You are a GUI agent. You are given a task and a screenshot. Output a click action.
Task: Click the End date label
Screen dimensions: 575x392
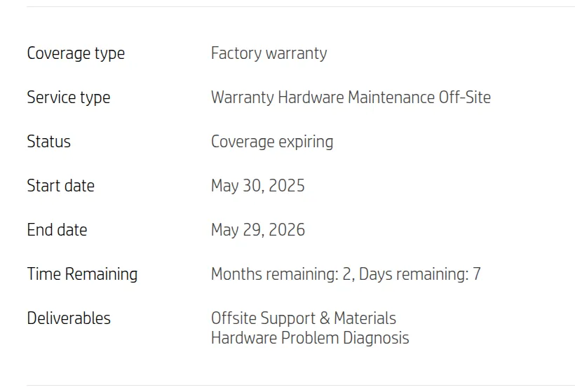(x=57, y=230)
